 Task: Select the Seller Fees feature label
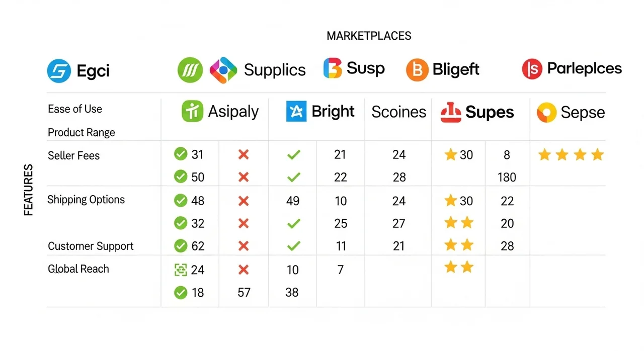73,155
